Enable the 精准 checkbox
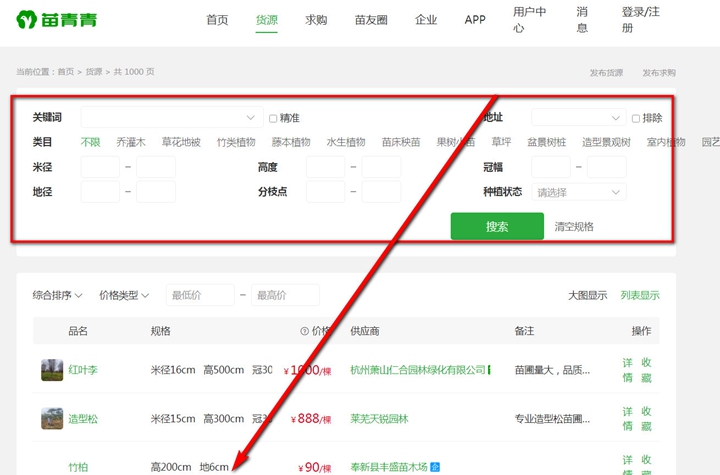720x475 pixels. [273, 118]
